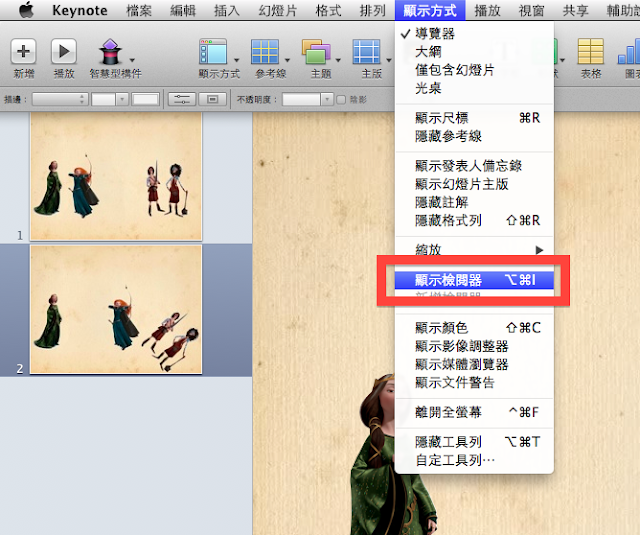The image size is (640, 535).
Task: Expand the 參考線 toolbar dropdown arrow
Action: coord(287,60)
